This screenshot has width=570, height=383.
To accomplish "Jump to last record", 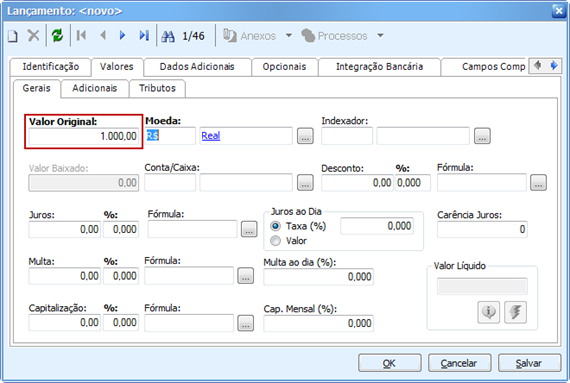I will pyautogui.click(x=144, y=36).
